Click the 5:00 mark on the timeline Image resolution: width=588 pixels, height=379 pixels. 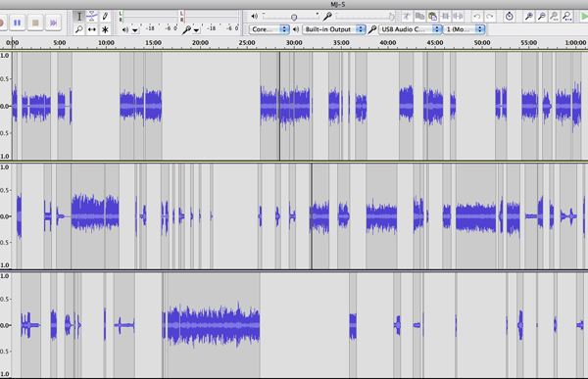pyautogui.click(x=60, y=43)
